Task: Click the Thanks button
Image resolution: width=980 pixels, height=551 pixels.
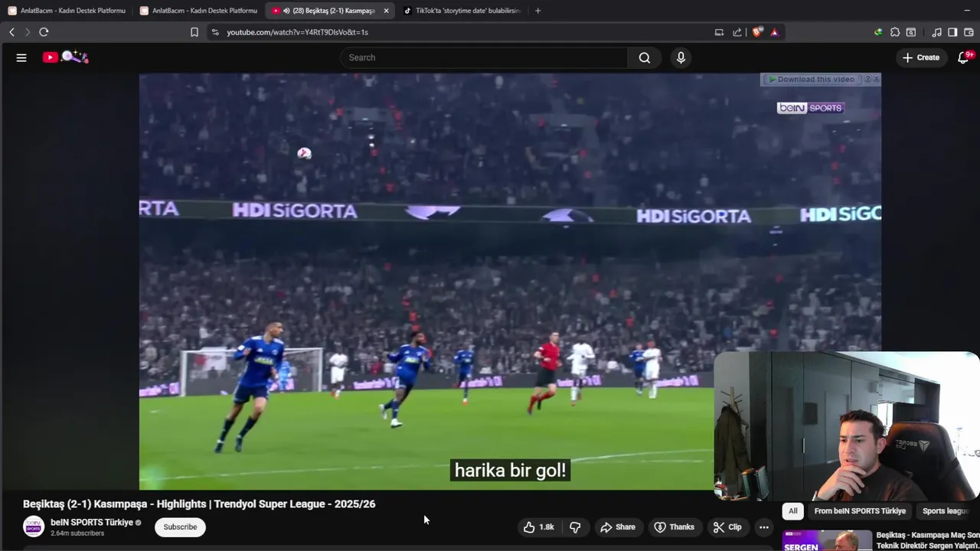Action: coord(674,527)
